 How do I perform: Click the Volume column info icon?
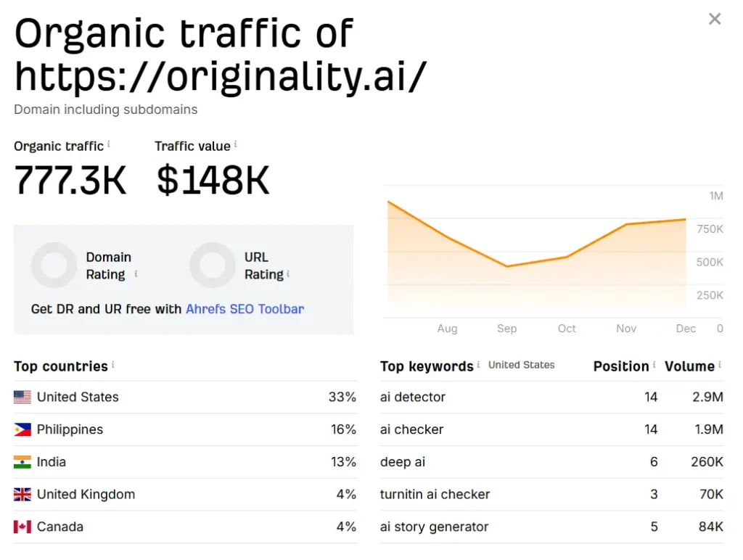[x=720, y=365]
